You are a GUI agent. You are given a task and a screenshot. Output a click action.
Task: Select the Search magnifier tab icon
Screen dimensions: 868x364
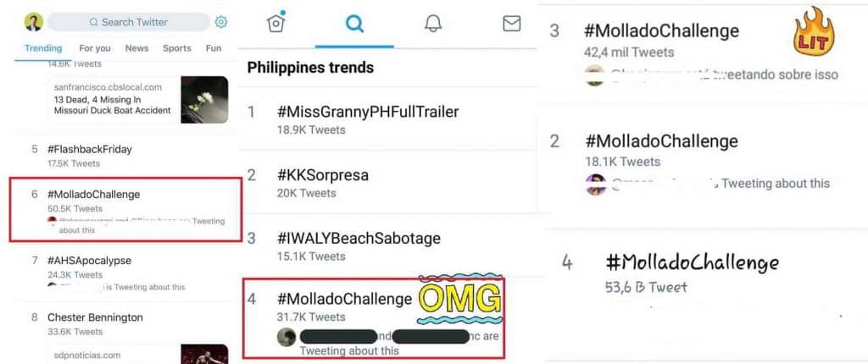pyautogui.click(x=354, y=23)
